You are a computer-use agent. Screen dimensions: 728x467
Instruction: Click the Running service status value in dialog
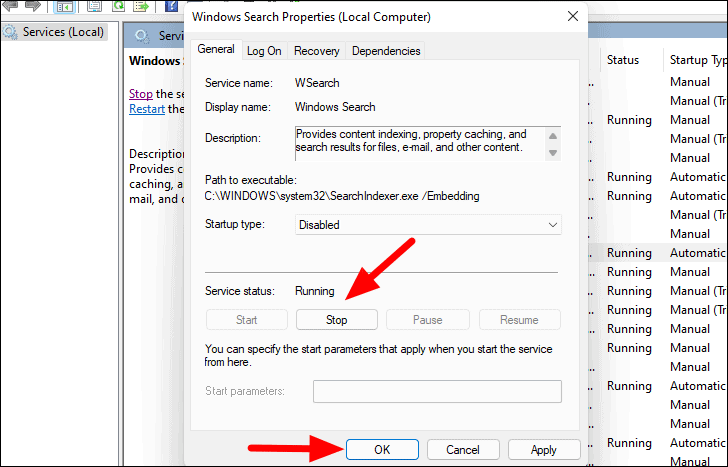(315, 291)
